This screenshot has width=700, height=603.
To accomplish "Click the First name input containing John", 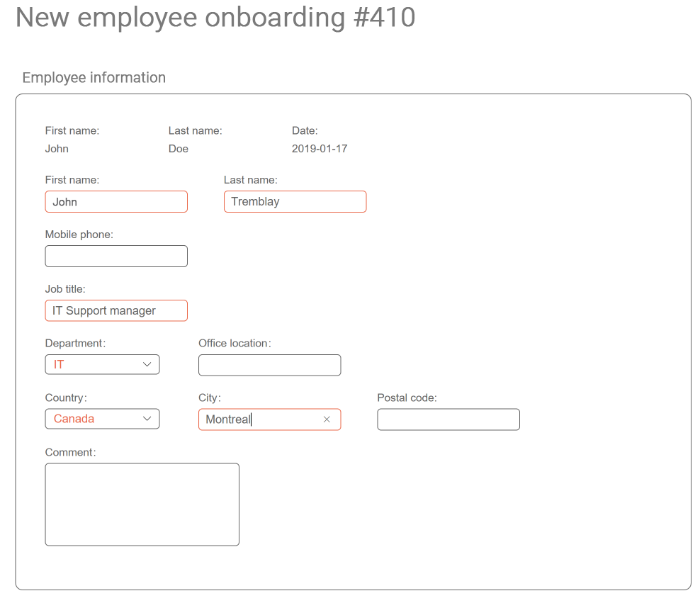I will [x=116, y=202].
